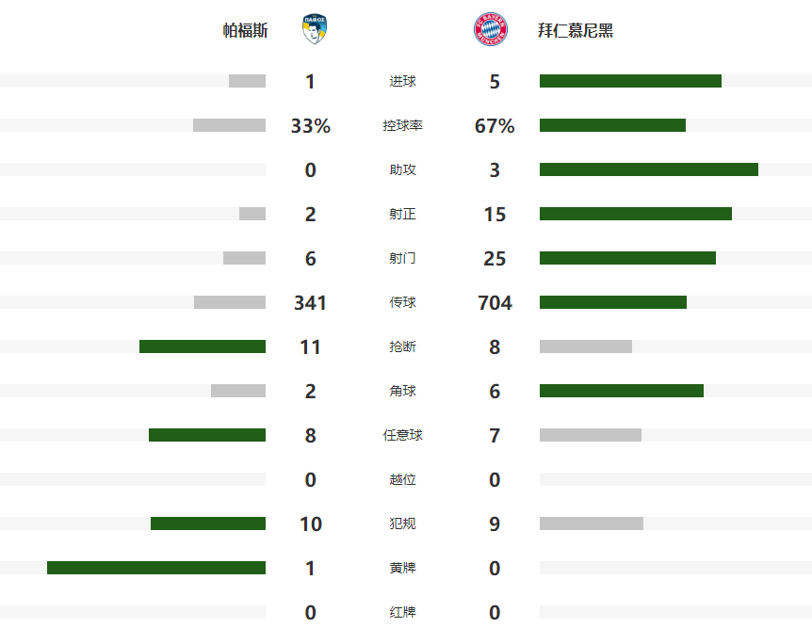Select the 进球 stat label
The width and height of the screenshot is (812, 644).
point(402,82)
